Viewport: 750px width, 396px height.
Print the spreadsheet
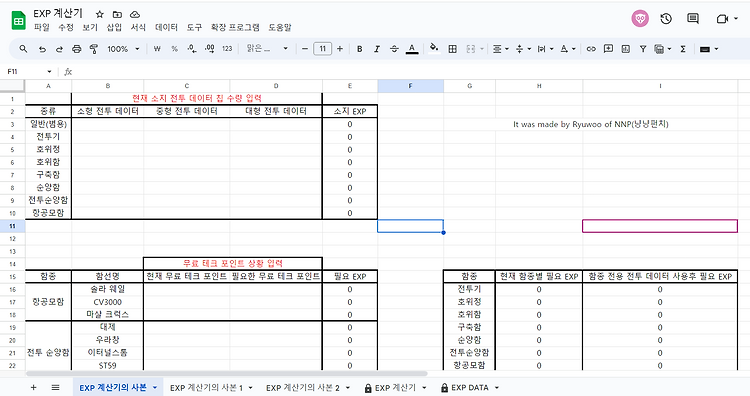[x=77, y=49]
